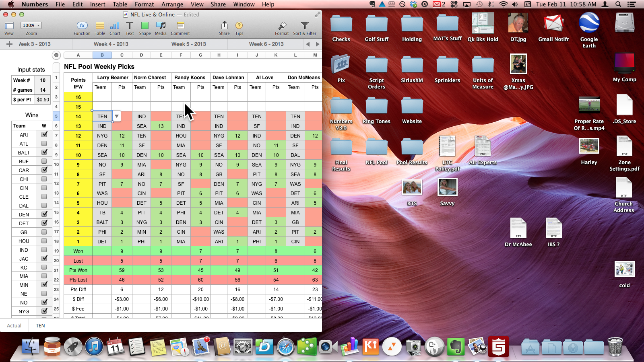Insert a Table from the toolbar
Image resolution: width=644 pixels, height=362 pixels.
click(x=100, y=26)
